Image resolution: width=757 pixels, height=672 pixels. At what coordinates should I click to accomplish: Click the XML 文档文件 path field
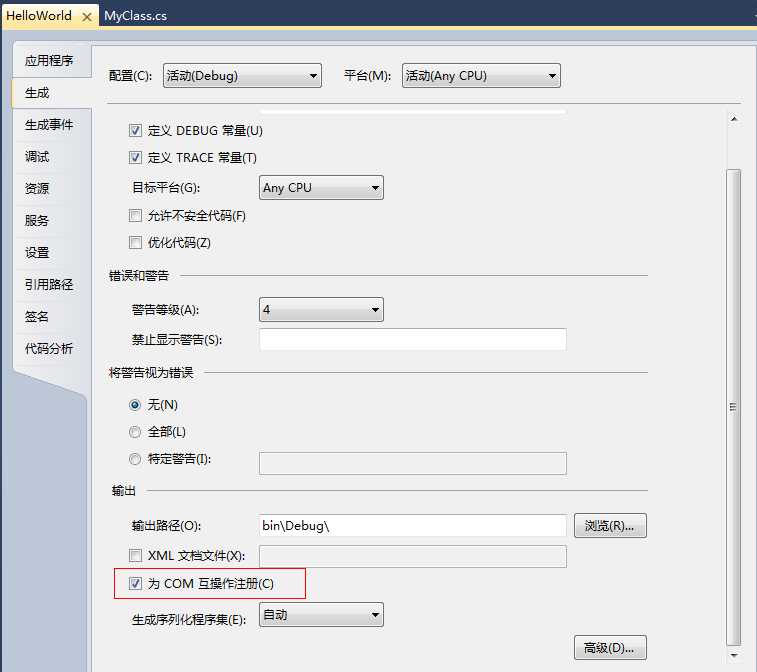point(413,557)
